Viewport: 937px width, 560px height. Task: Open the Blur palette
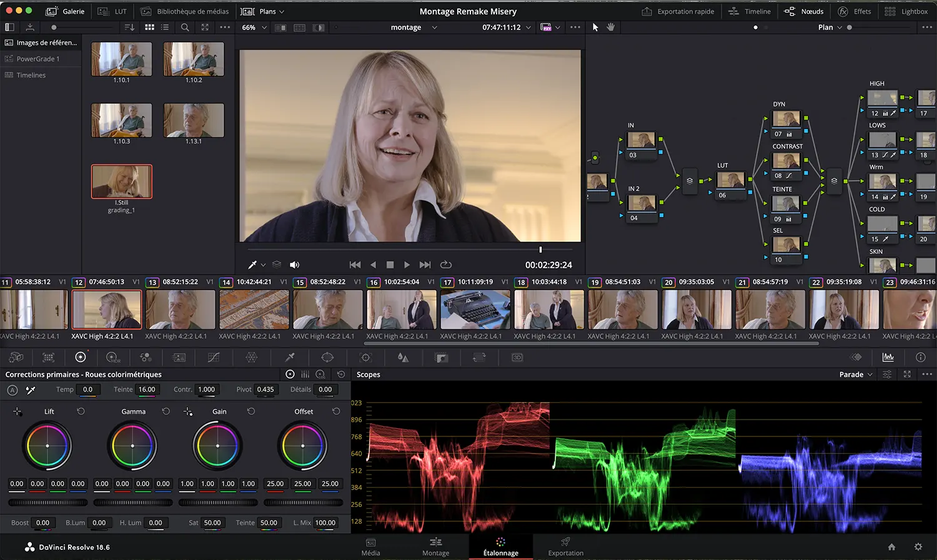pos(403,357)
